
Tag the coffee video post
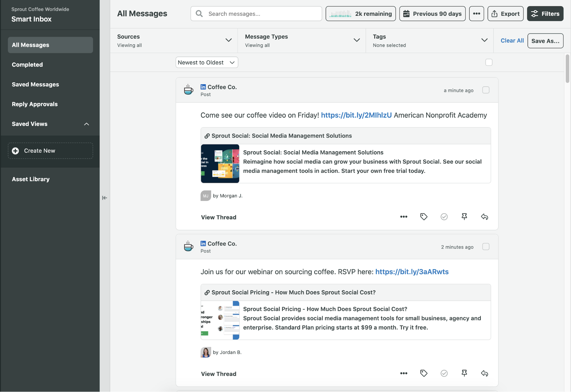424,217
